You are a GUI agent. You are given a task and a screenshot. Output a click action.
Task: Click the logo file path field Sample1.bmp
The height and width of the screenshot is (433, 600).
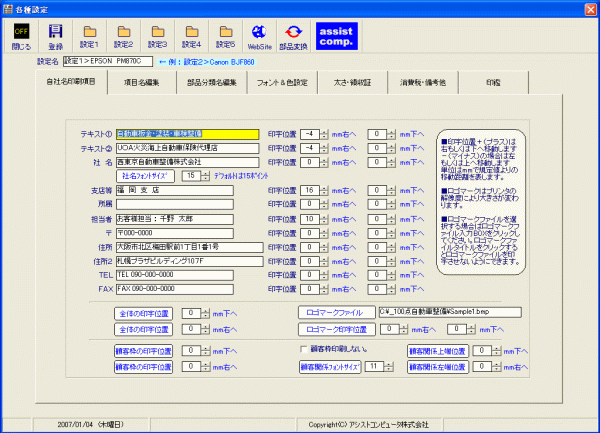tap(450, 312)
